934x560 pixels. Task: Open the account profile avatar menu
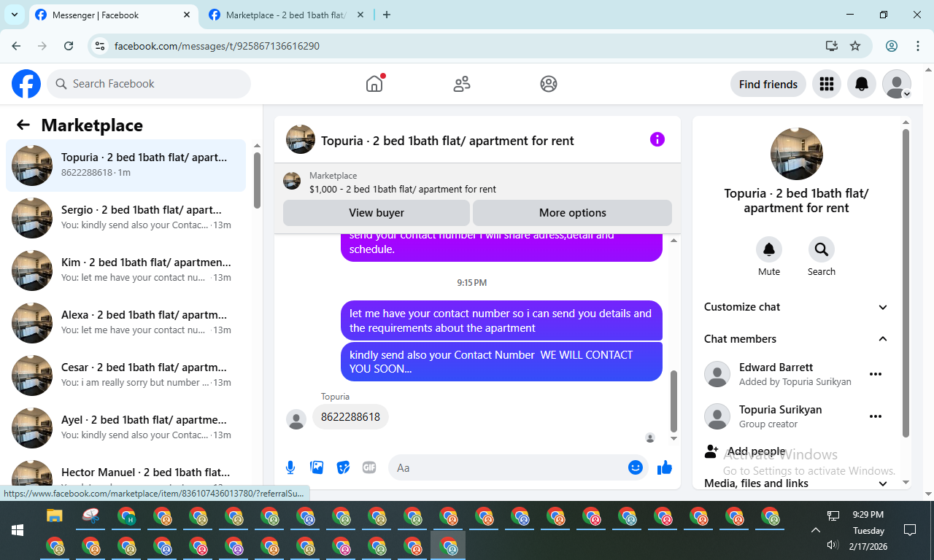pos(897,84)
